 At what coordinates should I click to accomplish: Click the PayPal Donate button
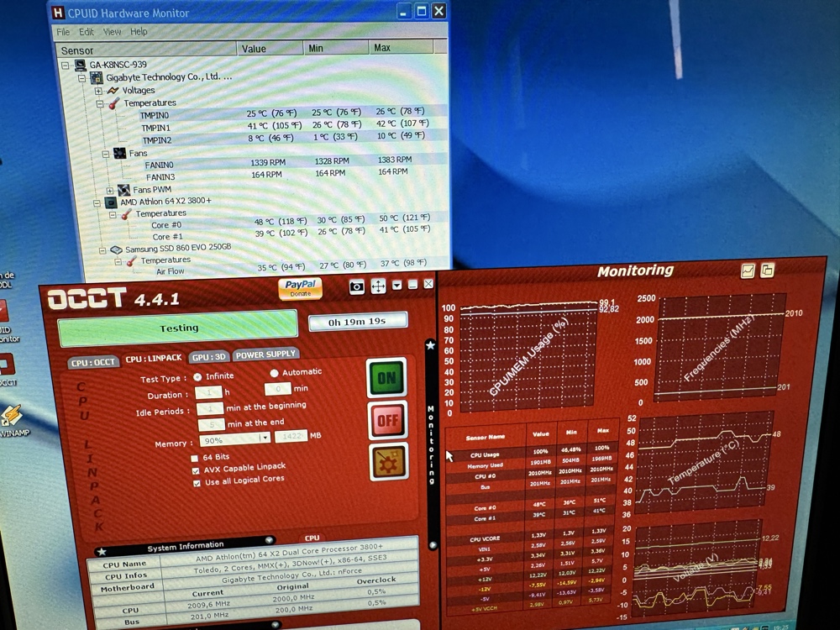[x=300, y=288]
